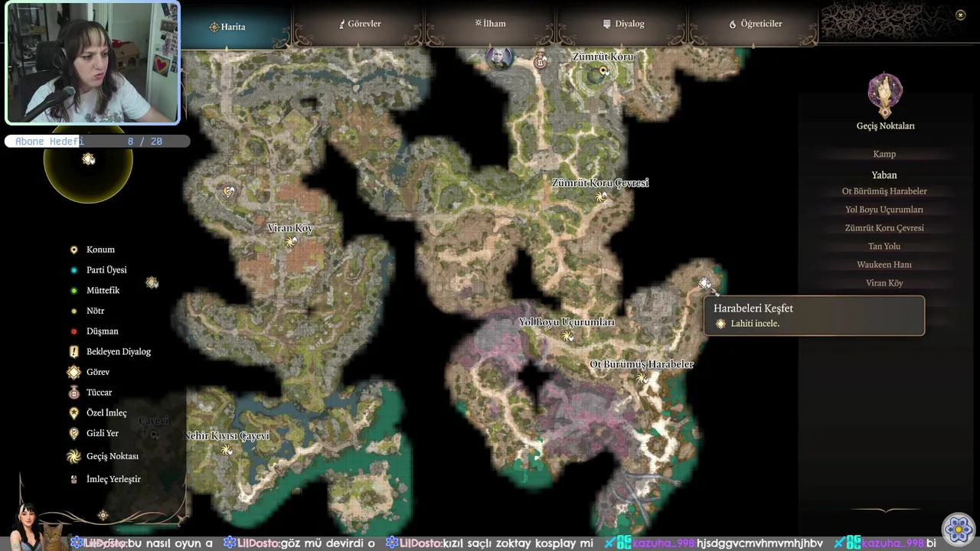The height and width of the screenshot is (551, 980).
Task: Click the Müttefik green legend dot
Action: 73,291
